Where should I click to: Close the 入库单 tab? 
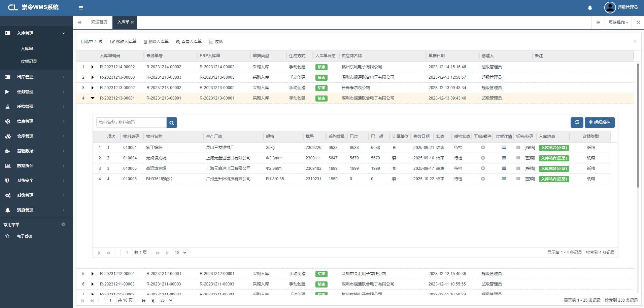point(132,22)
